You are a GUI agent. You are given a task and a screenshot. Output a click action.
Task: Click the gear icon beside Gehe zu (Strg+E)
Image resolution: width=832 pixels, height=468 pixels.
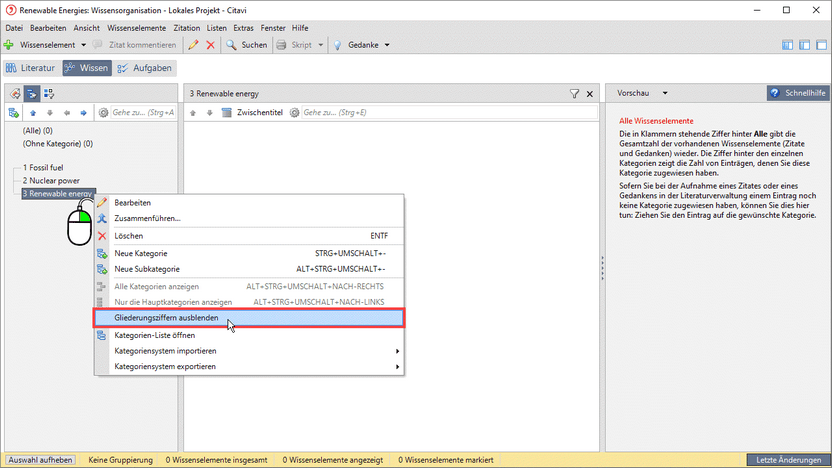point(294,112)
